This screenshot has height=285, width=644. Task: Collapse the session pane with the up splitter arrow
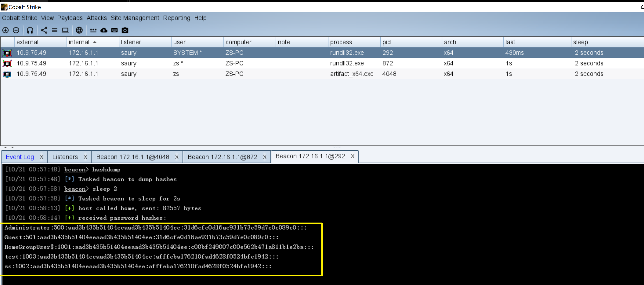[5, 147]
